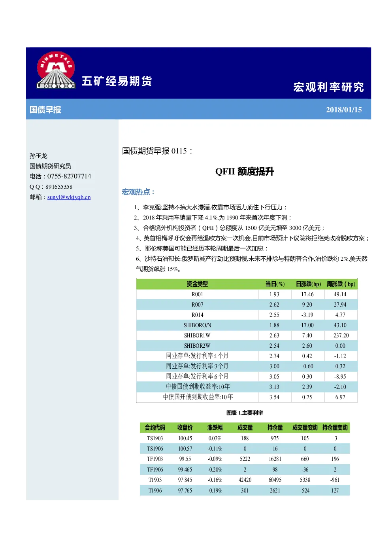Screen dimensions: 392x555
Task: Click the 持仓量变动 column header
Action: pyautogui.click(x=335, y=428)
